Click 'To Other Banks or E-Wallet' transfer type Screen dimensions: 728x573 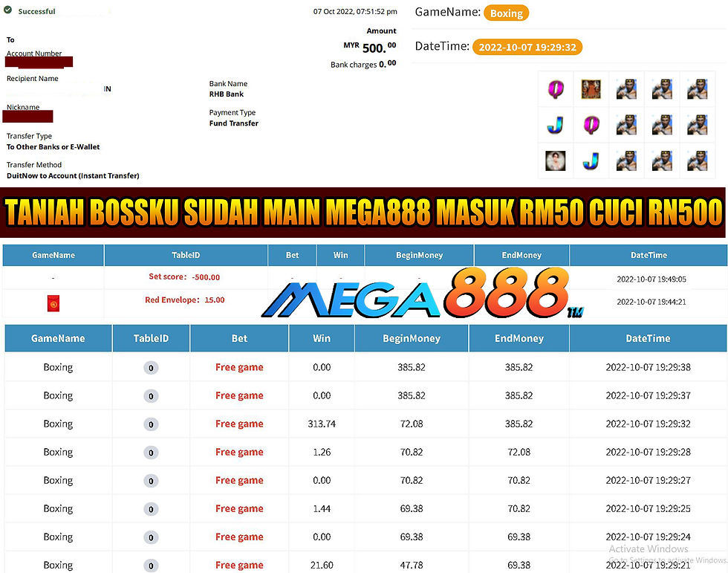53,146
